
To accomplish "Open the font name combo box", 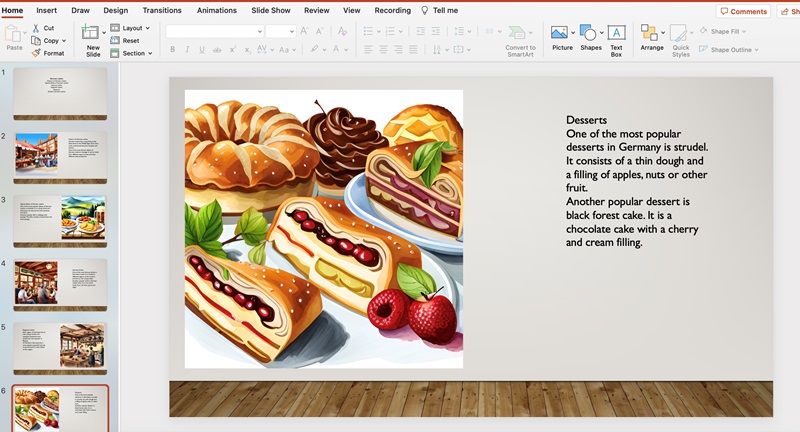I will coord(212,31).
